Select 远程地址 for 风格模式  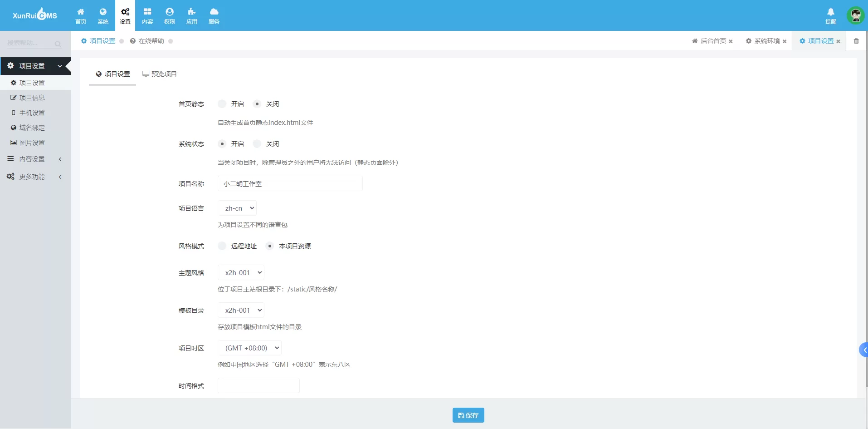(x=222, y=246)
